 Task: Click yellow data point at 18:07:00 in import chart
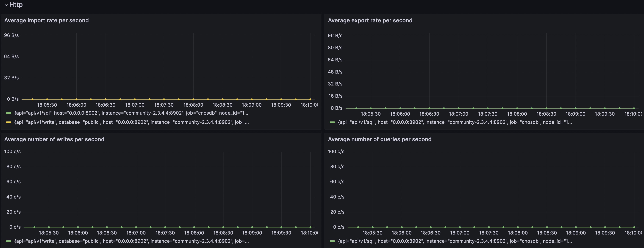click(x=135, y=99)
